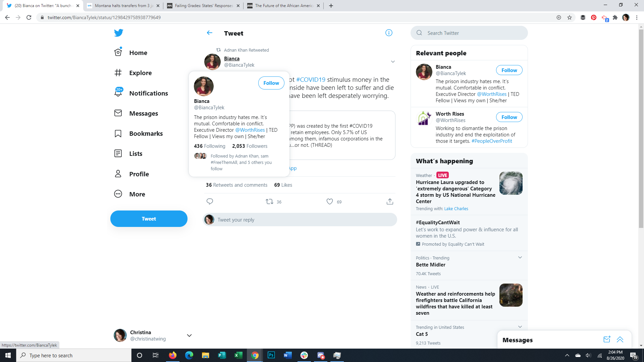Open the new message compose icon
The height and width of the screenshot is (362, 644).
[x=607, y=340]
